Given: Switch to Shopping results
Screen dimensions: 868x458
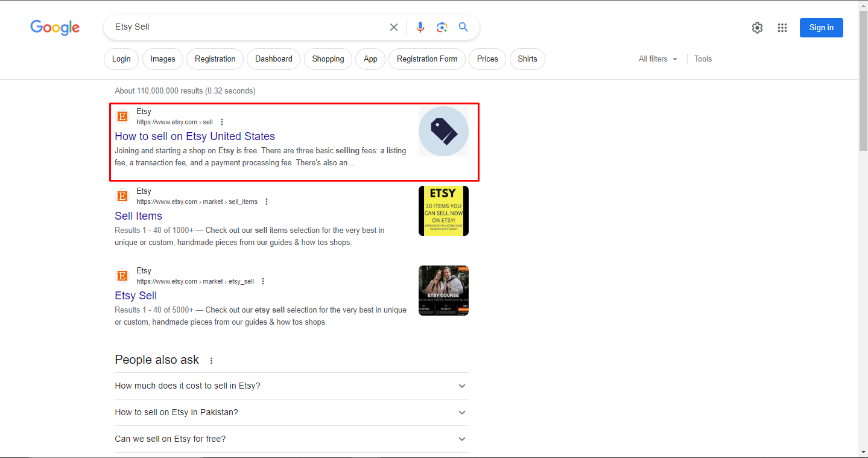Looking at the screenshot, I should point(328,59).
